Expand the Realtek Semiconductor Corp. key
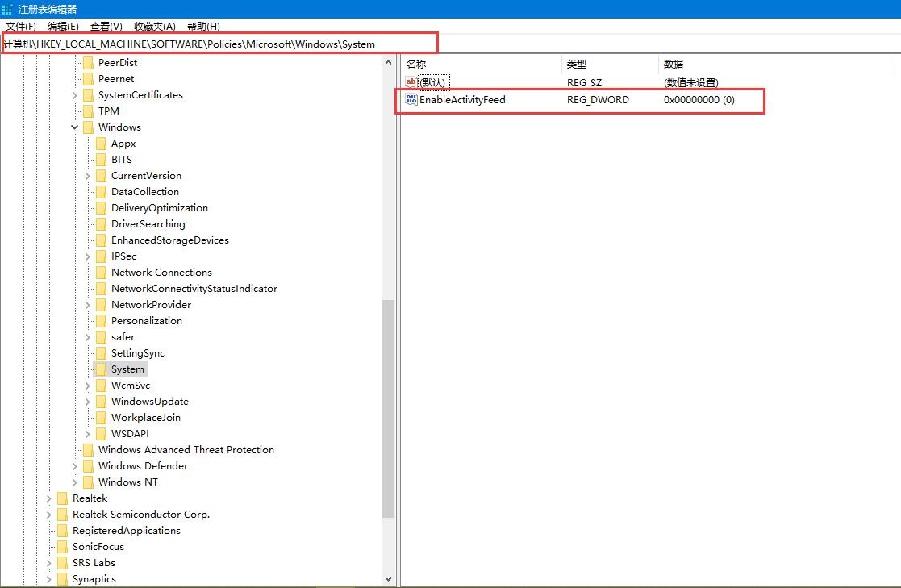Screen dimensions: 901x588 click(x=49, y=515)
